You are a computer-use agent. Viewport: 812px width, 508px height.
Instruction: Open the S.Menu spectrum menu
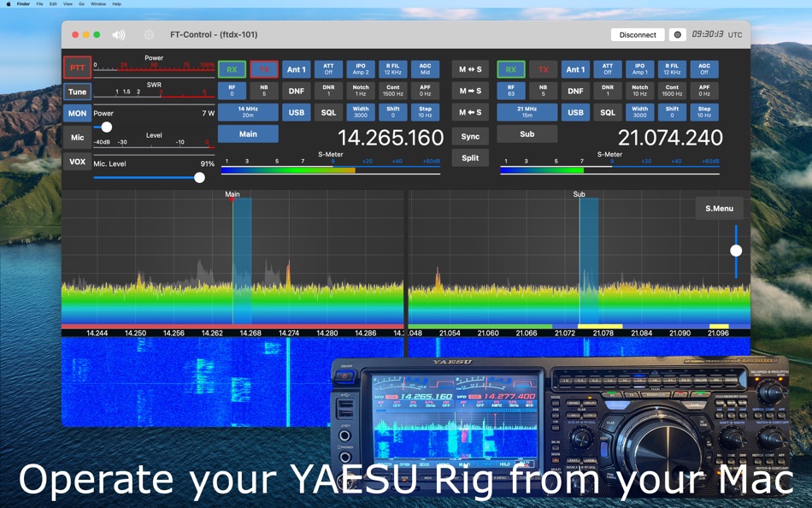pos(720,209)
